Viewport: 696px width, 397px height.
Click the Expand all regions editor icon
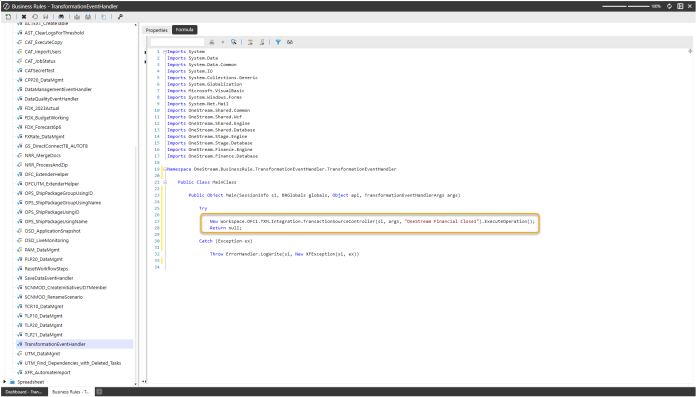click(262, 42)
